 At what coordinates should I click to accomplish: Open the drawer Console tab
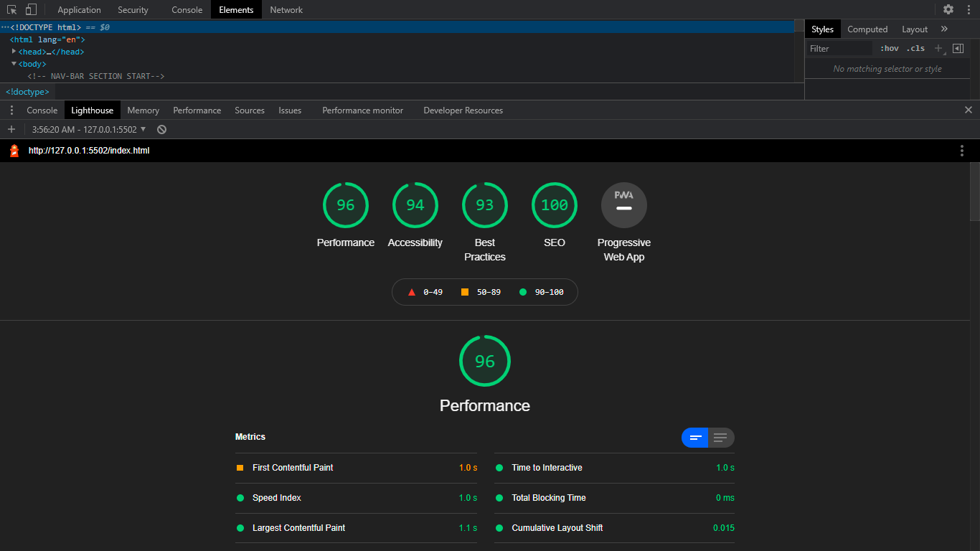point(42,110)
